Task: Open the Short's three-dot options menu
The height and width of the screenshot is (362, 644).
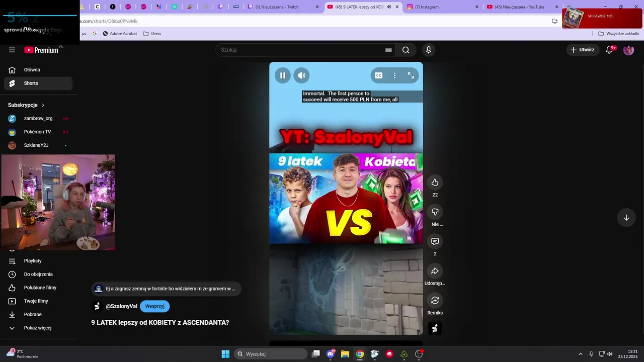Action: pyautogui.click(x=395, y=75)
